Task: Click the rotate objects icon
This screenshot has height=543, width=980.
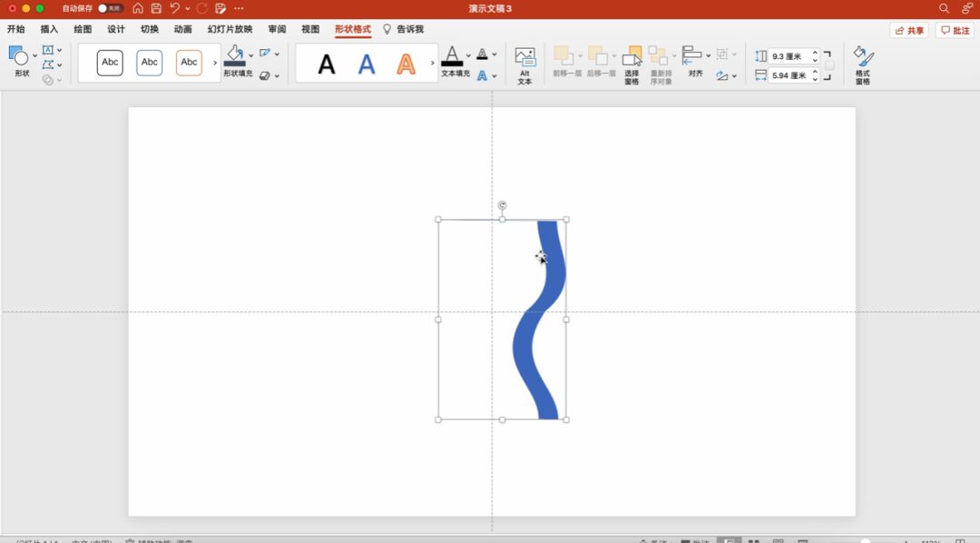Action: click(722, 75)
